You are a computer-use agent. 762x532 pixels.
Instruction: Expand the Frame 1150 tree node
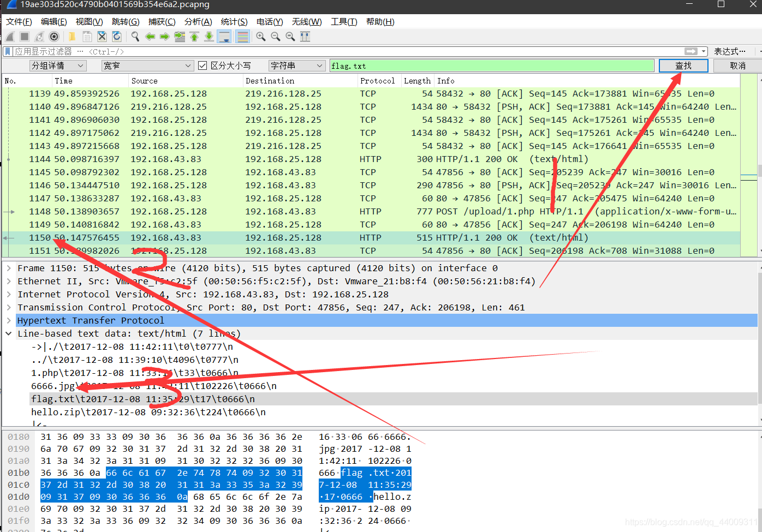[9, 268]
